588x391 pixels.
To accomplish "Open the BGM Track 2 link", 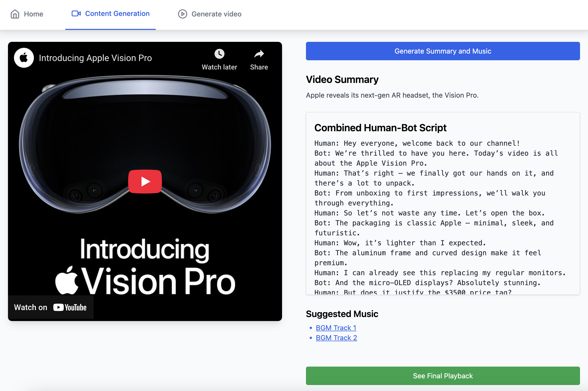I will 336,338.
